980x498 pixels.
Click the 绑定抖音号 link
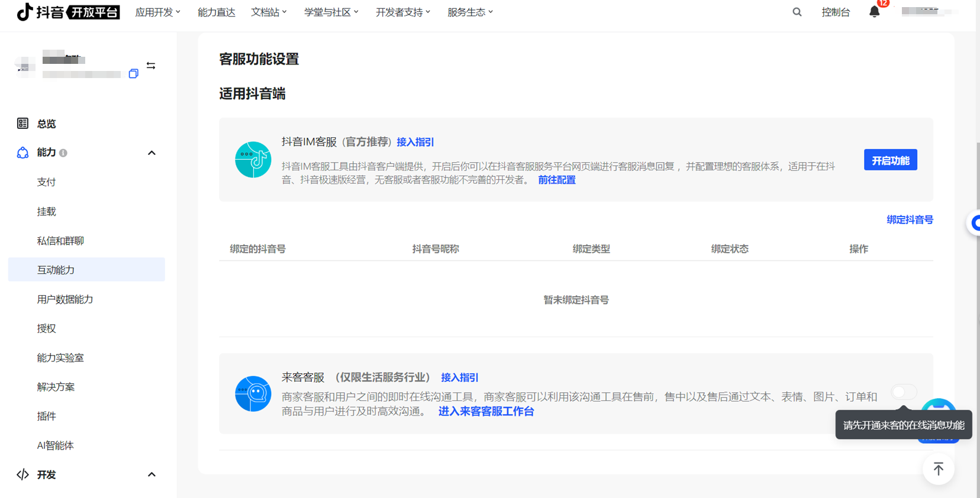[909, 220]
